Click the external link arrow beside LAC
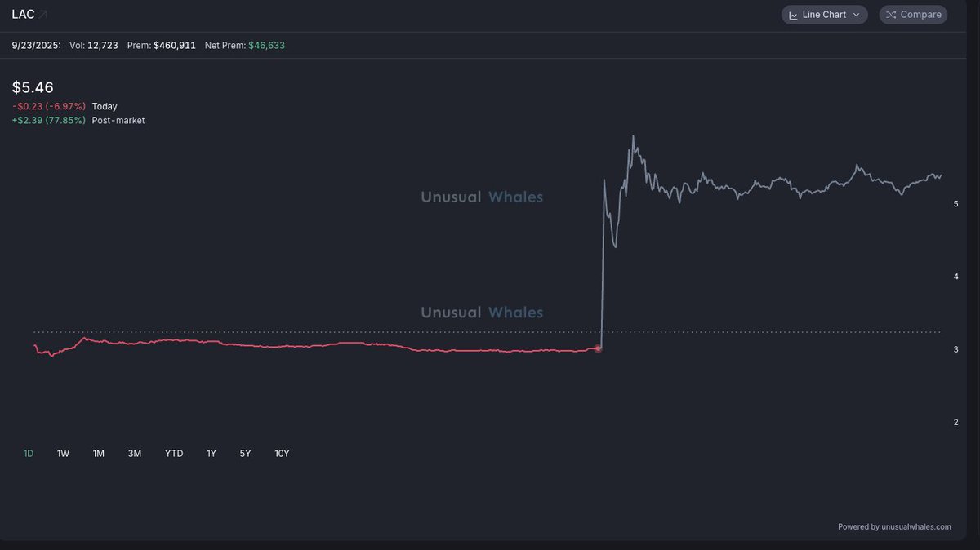 [x=42, y=15]
